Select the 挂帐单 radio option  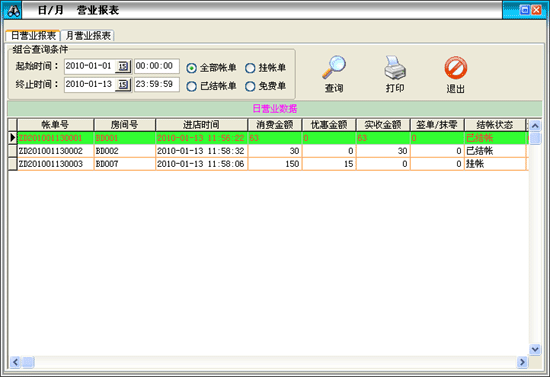tap(250, 68)
